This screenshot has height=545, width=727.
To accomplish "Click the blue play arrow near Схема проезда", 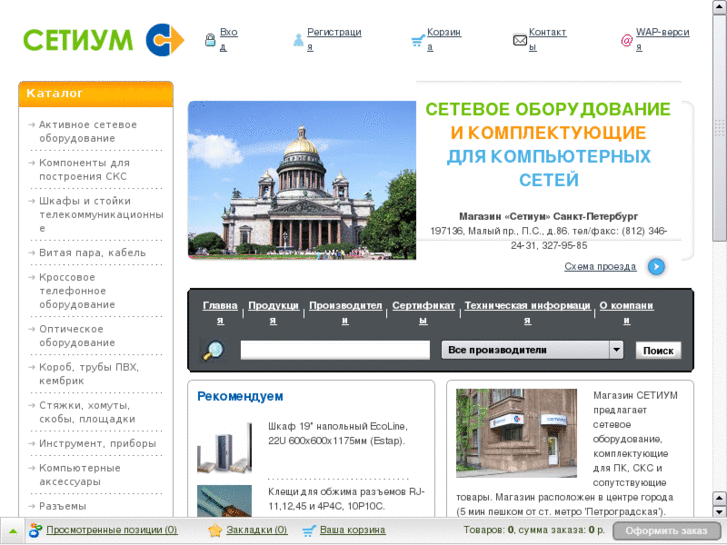I will click(x=656, y=267).
